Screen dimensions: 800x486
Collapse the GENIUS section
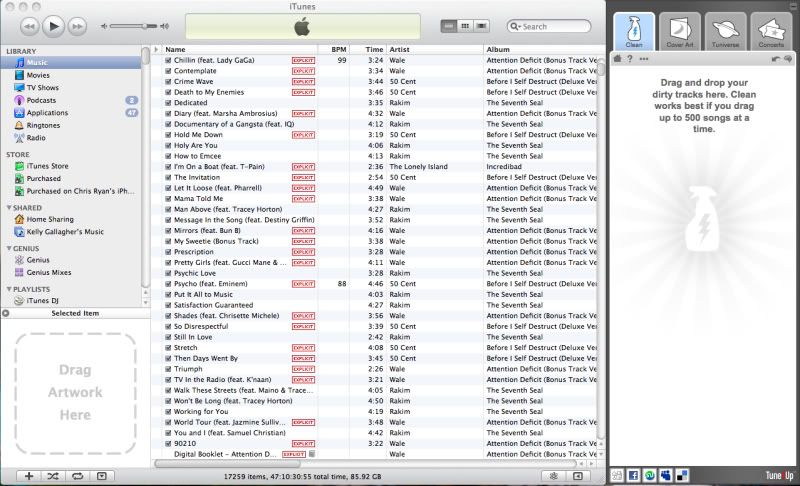9,248
